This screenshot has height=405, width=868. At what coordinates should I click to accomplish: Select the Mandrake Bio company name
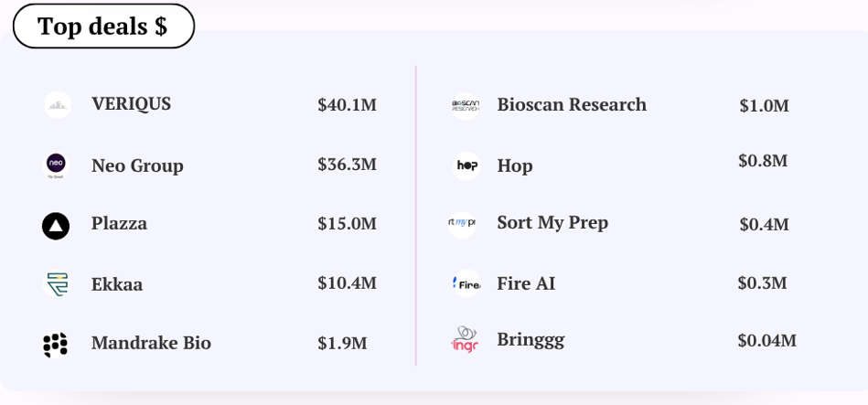[151, 343]
